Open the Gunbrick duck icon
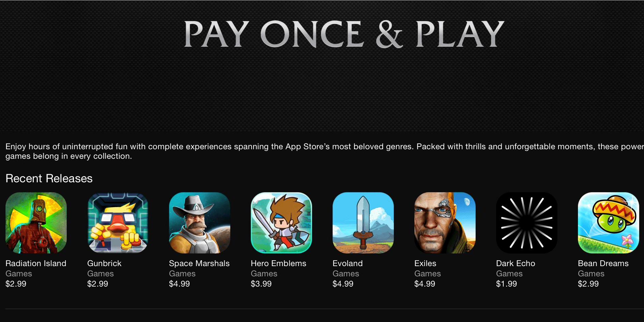The image size is (644, 322). click(x=118, y=223)
